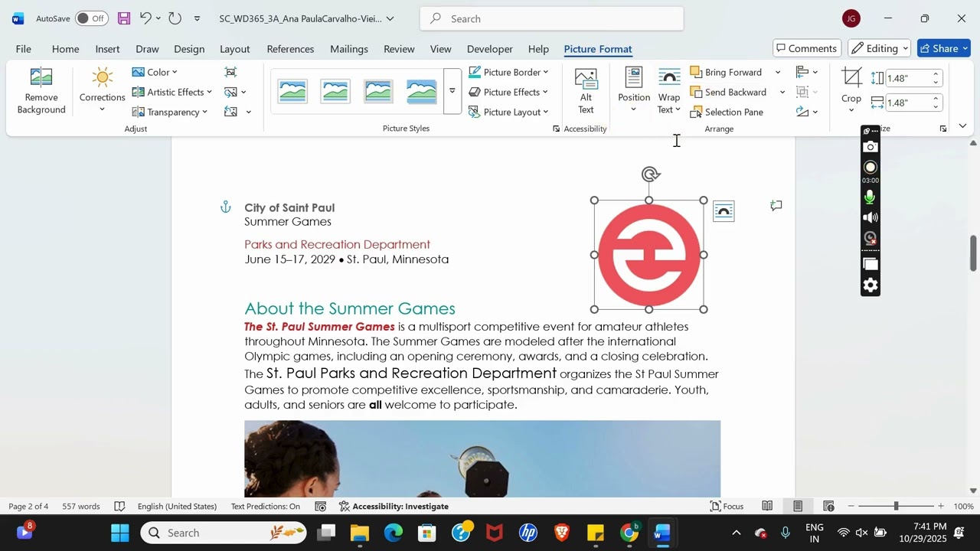
Task: Click Accessibility: Investigate status
Action: click(394, 506)
